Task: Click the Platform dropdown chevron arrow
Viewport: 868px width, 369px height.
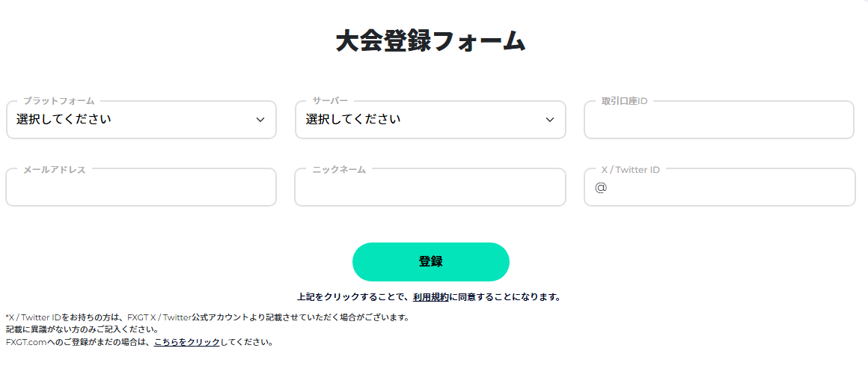Action: (x=260, y=120)
